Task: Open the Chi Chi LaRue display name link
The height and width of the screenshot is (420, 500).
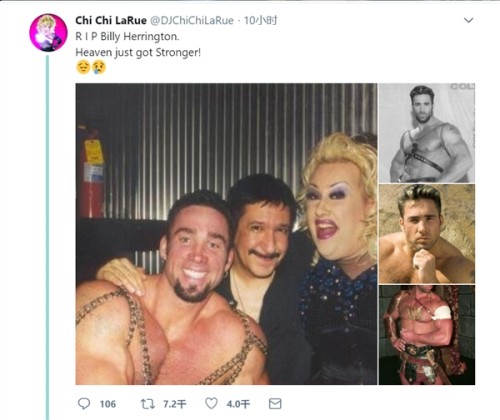Action: [111, 20]
